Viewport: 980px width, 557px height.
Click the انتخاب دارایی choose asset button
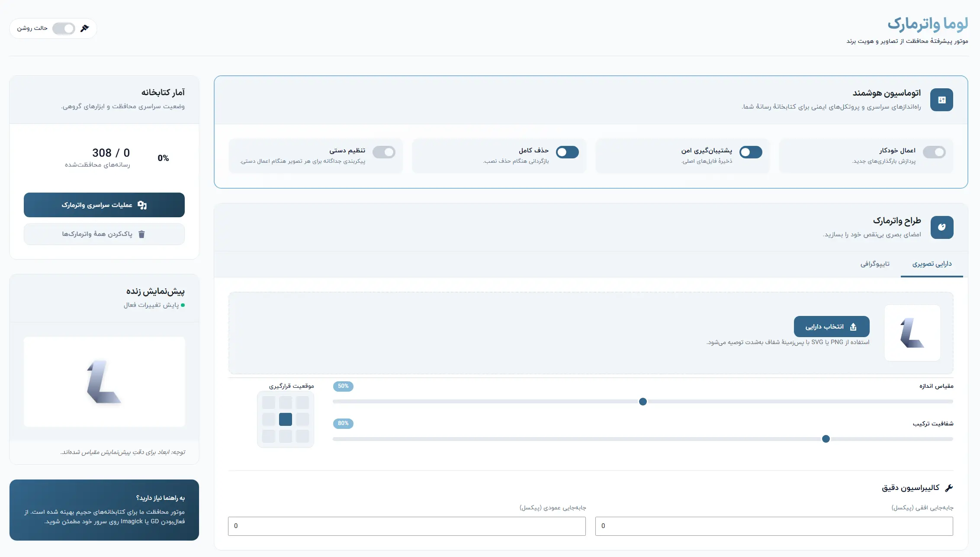(x=832, y=327)
